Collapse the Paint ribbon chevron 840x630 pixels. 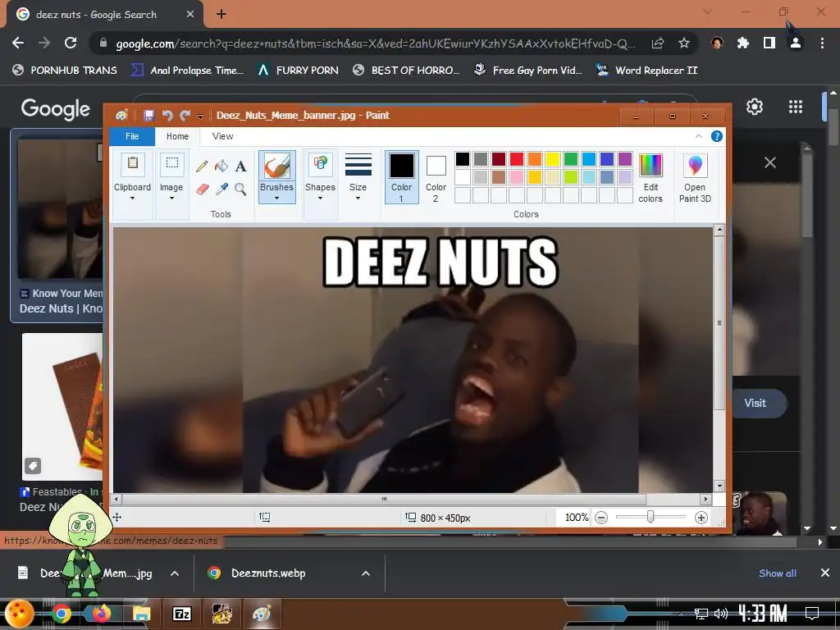699,136
